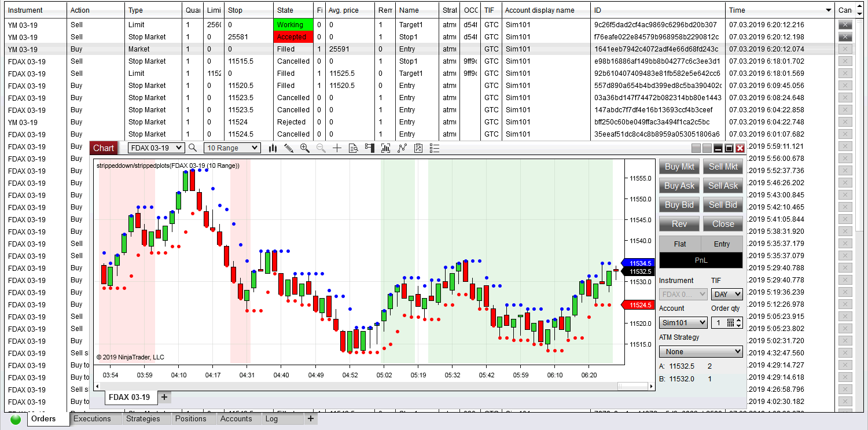The width and height of the screenshot is (868, 430).
Task: Add a new tab beside Log
Action: coord(311,418)
